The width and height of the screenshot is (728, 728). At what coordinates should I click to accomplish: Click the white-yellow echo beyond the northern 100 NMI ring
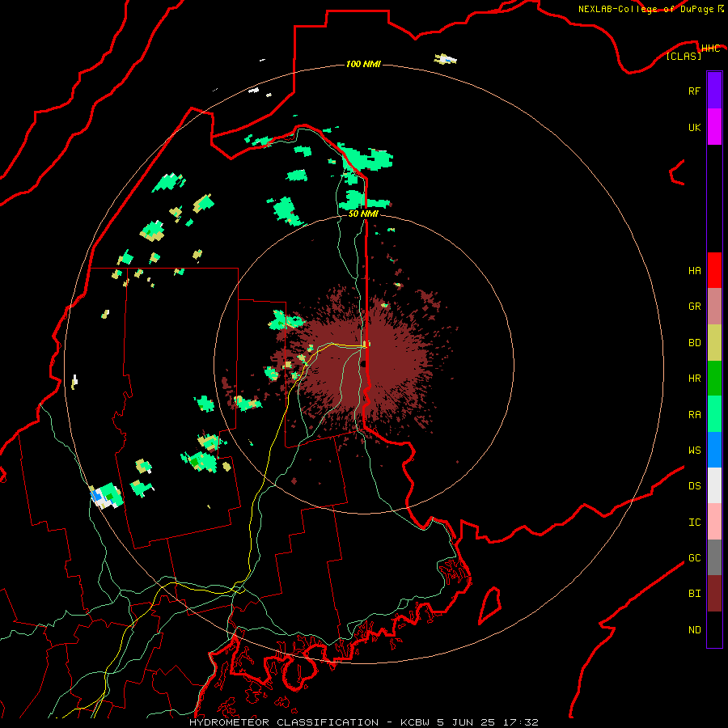coord(445,59)
